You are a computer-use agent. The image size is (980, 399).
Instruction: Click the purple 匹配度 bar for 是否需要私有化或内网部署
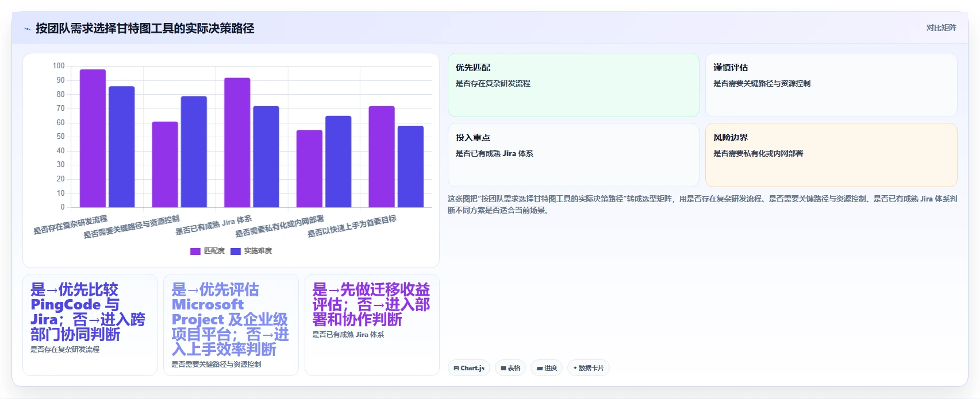[309, 169]
